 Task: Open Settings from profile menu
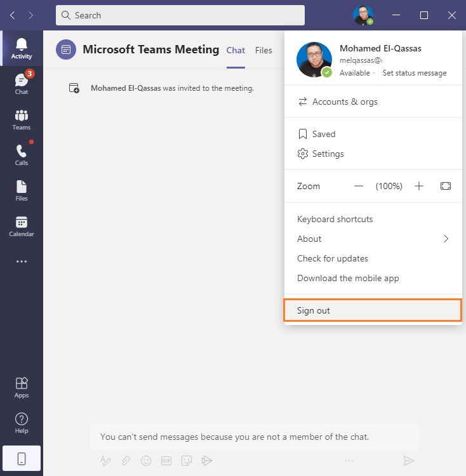point(373,154)
